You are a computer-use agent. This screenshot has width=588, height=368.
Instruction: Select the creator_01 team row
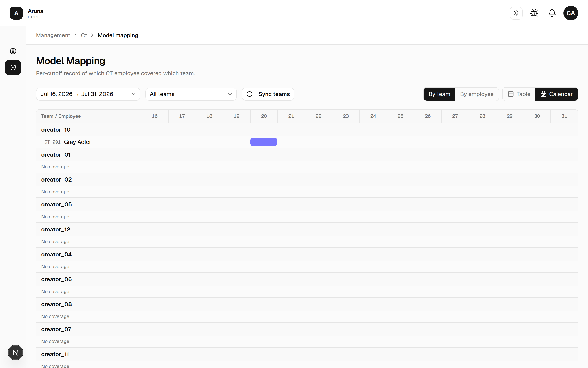[x=307, y=155]
